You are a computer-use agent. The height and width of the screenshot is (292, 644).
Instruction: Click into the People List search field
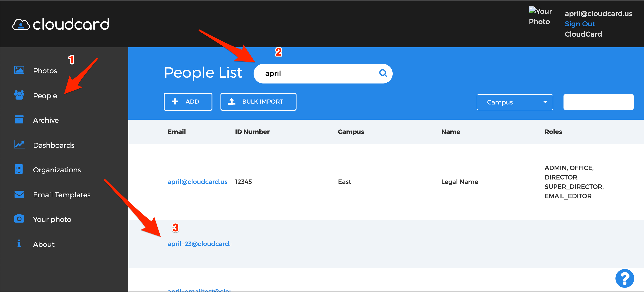coord(320,74)
